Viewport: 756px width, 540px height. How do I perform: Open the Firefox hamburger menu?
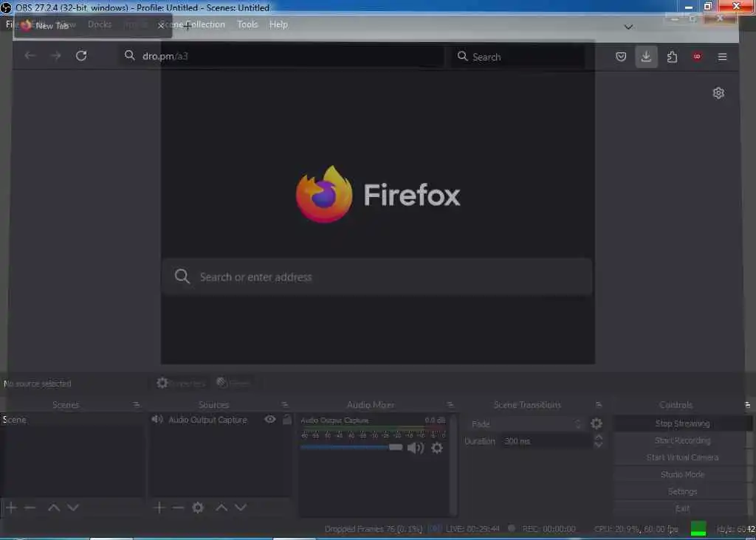pyautogui.click(x=722, y=57)
